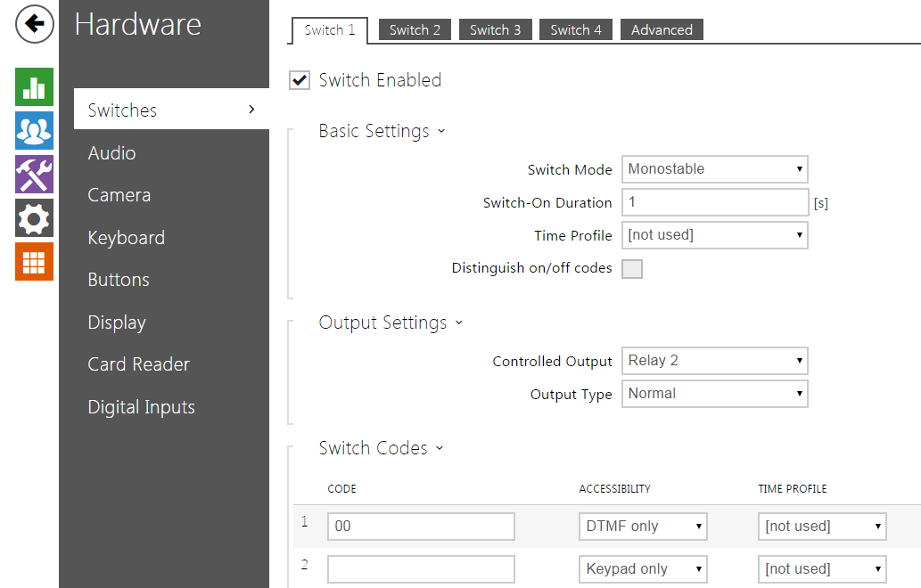Open the gear services icon
Viewport: 921px width, 588px height.
(34, 218)
